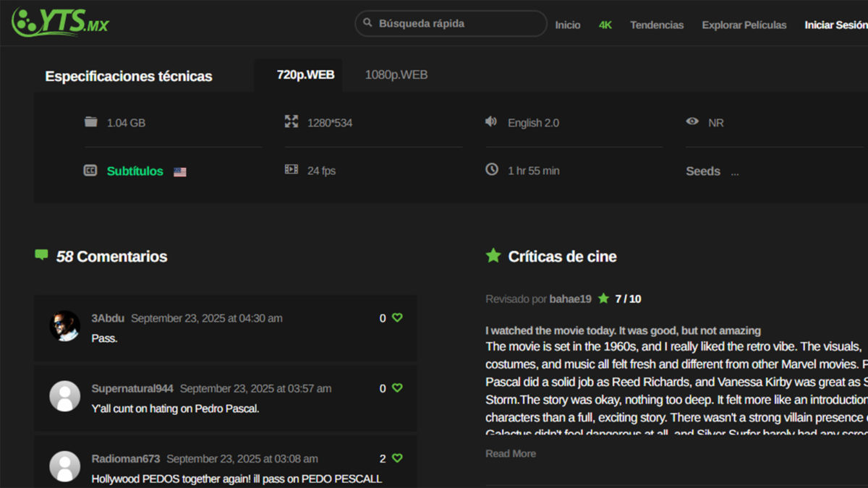
Task: Click the CC subtitles icon
Action: (x=90, y=171)
